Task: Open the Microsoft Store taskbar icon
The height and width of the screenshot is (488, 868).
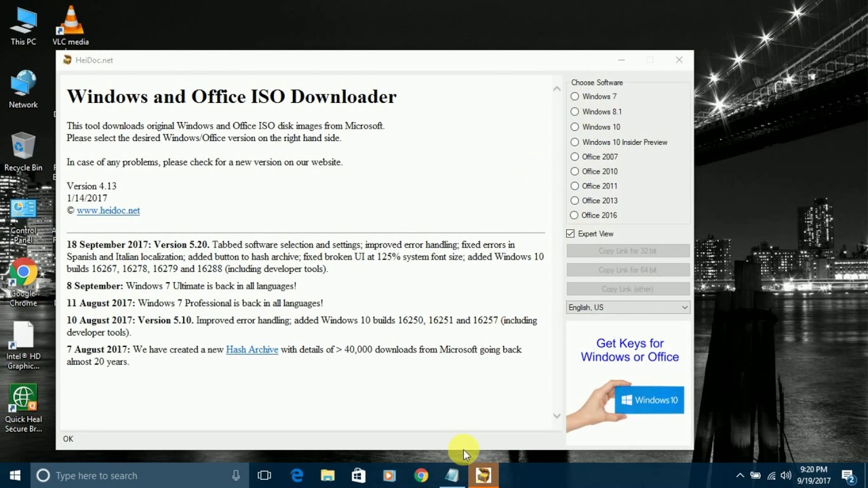Action: click(358, 475)
